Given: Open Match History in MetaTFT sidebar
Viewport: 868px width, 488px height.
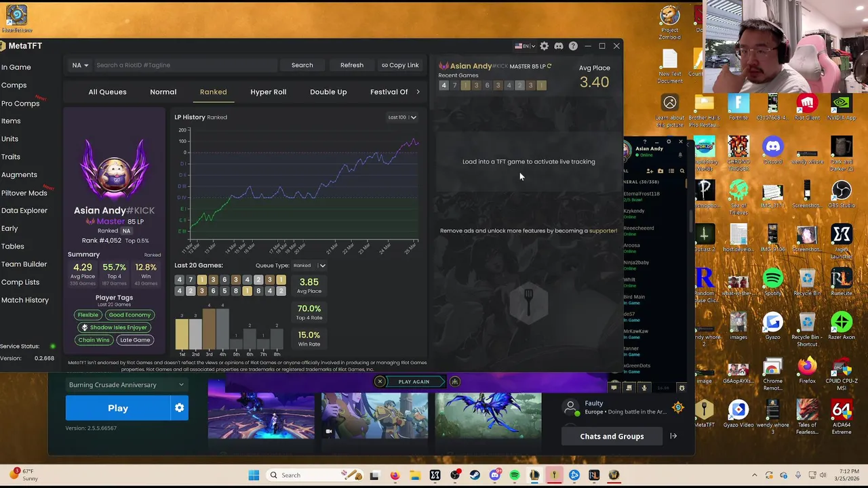Looking at the screenshot, I should [x=25, y=300].
